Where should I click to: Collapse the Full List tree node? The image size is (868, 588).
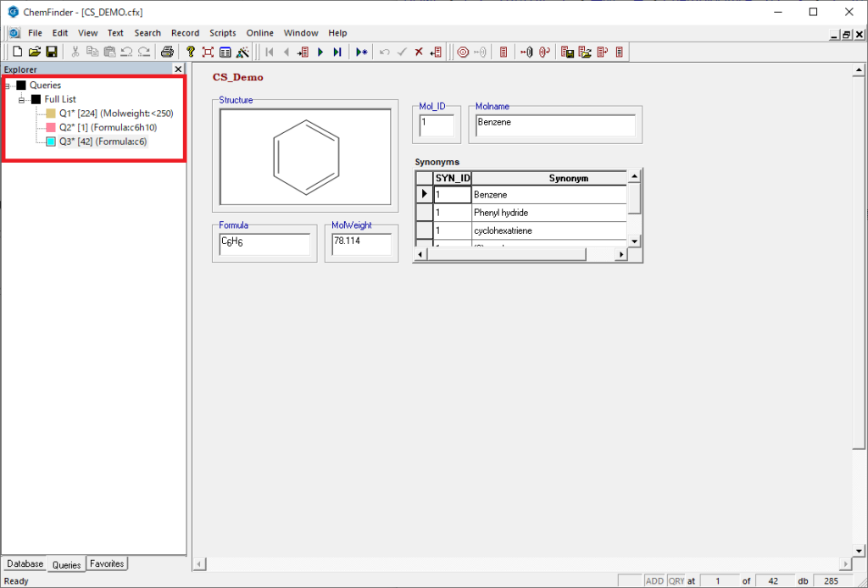[23, 100]
